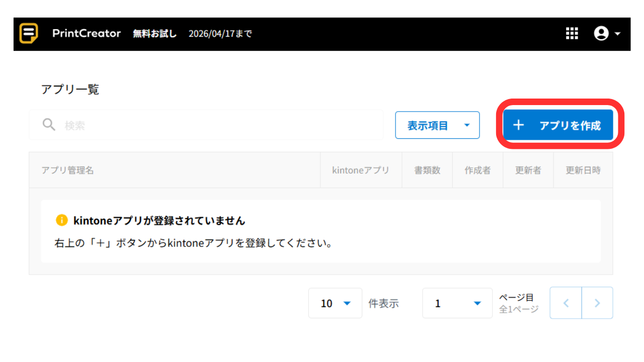This screenshot has width=644, height=362.
Task: Click the PrintCreator title text
Action: [x=87, y=34]
